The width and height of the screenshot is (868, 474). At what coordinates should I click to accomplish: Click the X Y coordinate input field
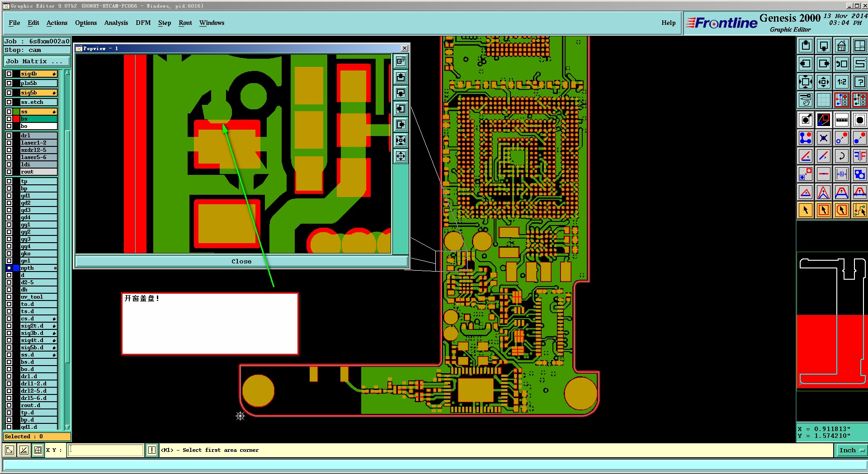[x=106, y=450]
